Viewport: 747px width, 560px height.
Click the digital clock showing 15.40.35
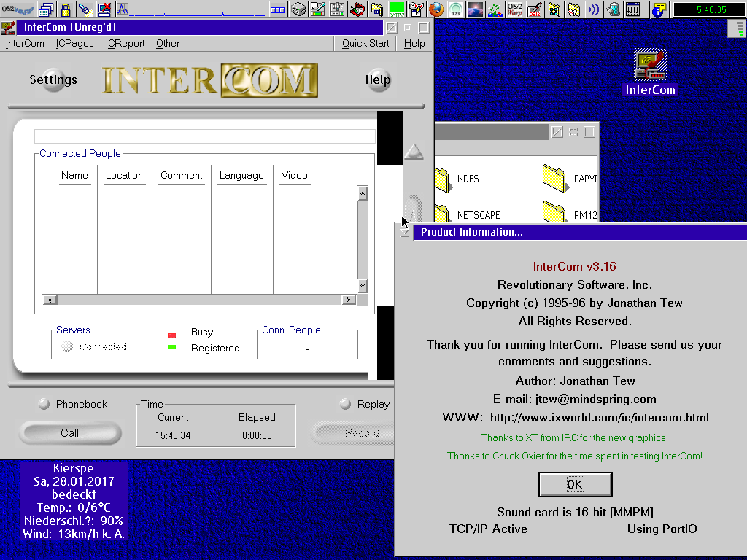click(x=708, y=9)
